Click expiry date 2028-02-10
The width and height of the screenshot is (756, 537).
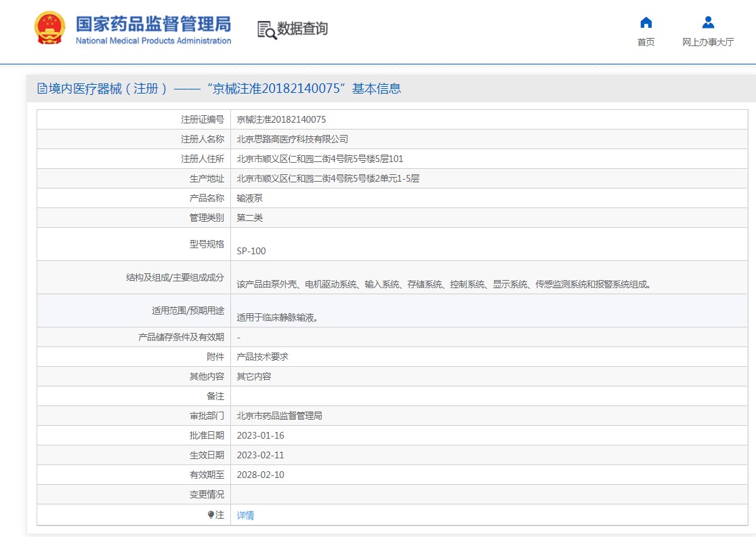(x=260, y=475)
